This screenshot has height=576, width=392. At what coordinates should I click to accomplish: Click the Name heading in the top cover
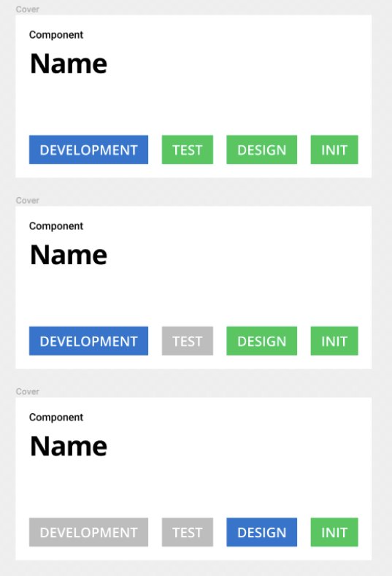pyautogui.click(x=69, y=64)
